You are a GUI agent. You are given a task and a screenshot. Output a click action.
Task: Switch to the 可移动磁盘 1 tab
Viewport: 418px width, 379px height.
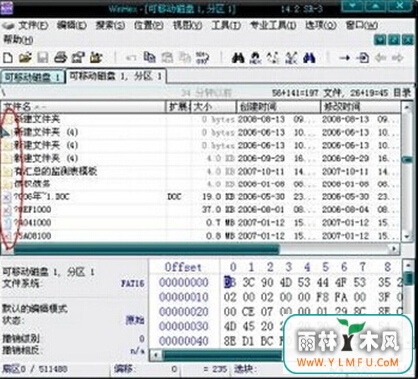pos(32,77)
